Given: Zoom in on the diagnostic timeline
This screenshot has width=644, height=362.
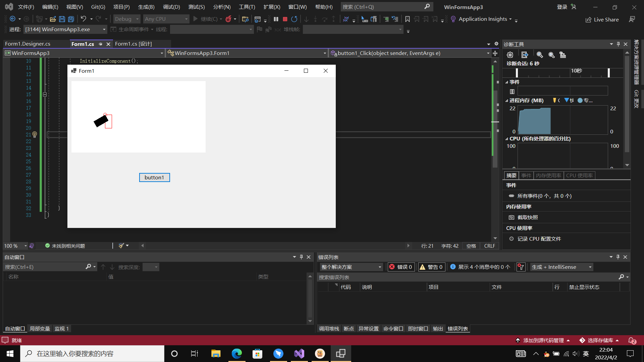Looking at the screenshot, I should tap(539, 55).
